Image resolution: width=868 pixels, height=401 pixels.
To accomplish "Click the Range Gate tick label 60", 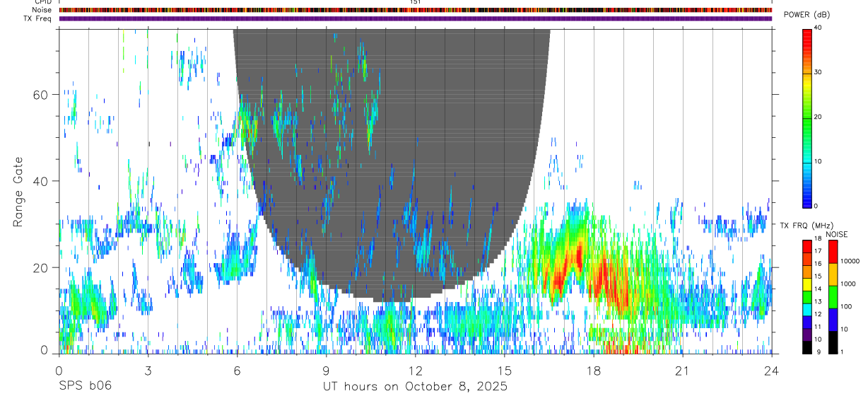I will (42, 95).
